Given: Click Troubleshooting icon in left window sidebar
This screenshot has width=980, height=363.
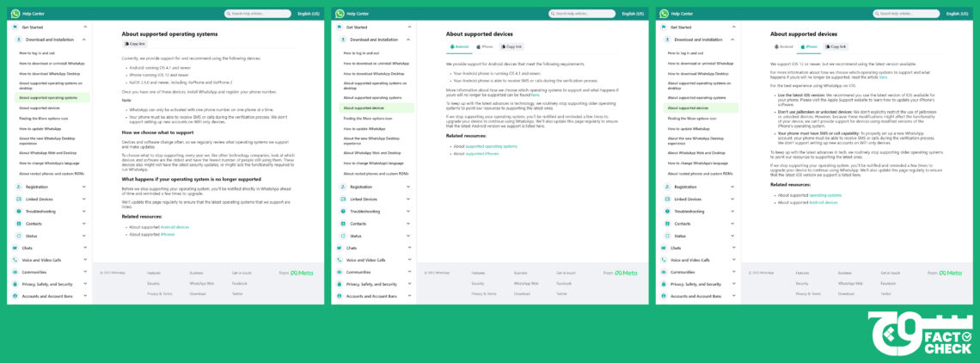Looking at the screenshot, I should tap(20, 212).
